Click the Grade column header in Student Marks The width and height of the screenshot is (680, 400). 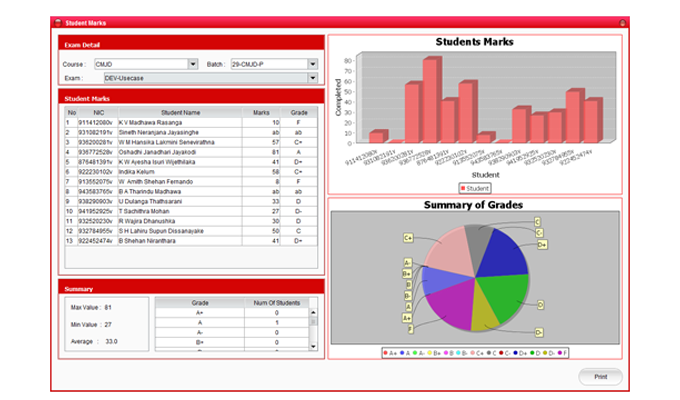[x=299, y=112]
